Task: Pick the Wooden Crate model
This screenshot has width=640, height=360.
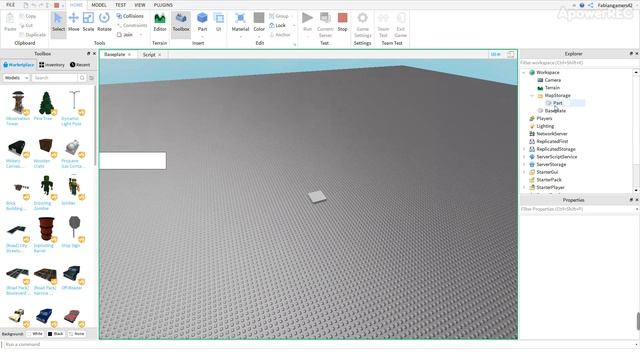Action: (x=45, y=152)
